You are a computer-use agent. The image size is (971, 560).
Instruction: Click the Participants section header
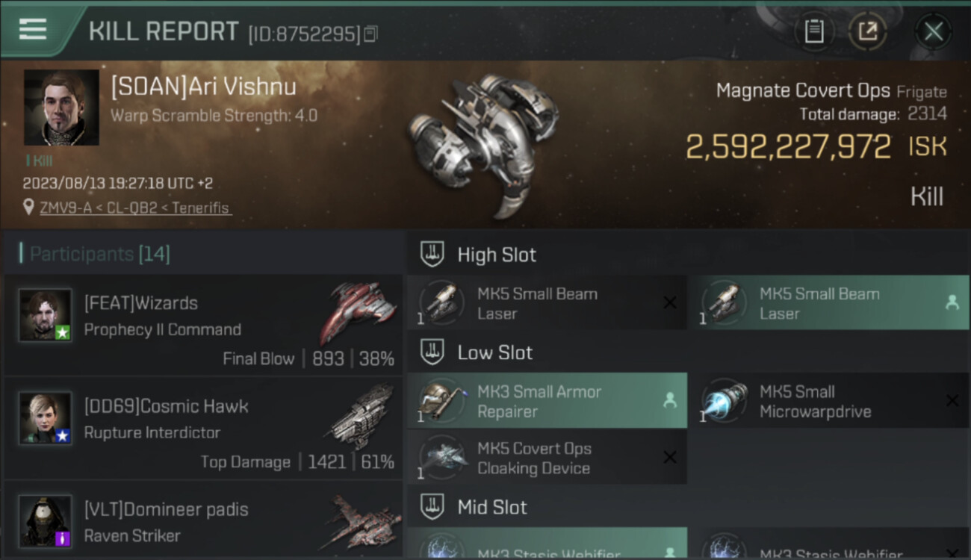point(96,254)
